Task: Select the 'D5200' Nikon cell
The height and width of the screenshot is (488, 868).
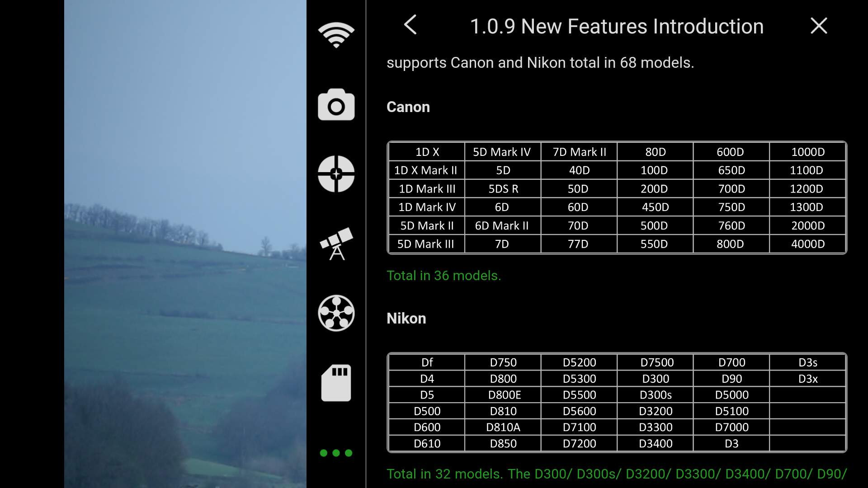Action: pos(579,362)
